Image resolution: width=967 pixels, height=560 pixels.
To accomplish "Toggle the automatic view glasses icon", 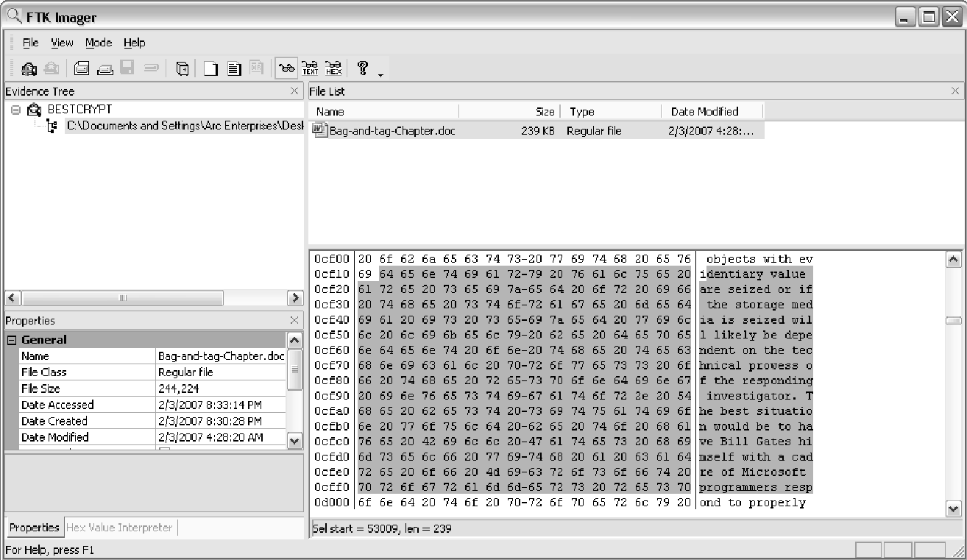I will tap(287, 68).
